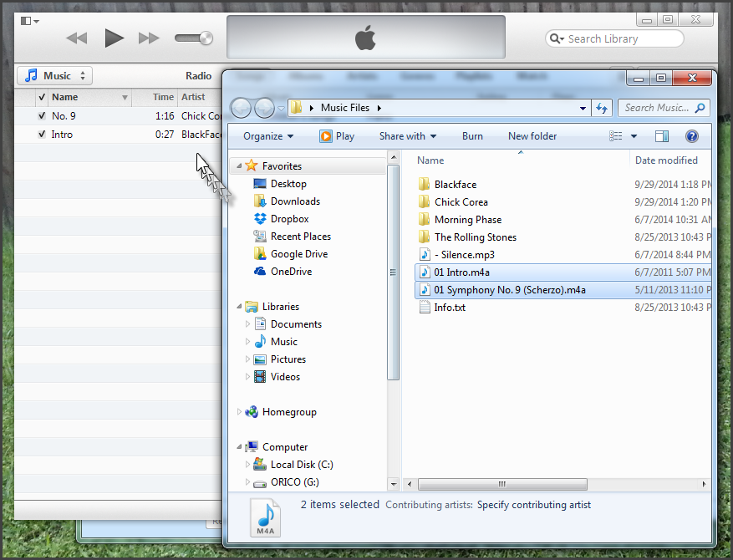Open the iTunes window menu icon
Image resolution: width=733 pixels, height=560 pixels.
coord(29,21)
